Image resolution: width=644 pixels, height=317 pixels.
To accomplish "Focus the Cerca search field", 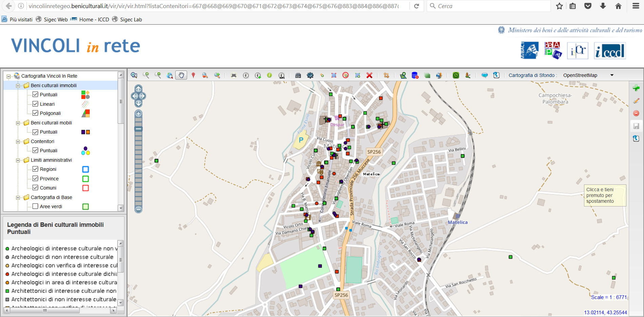I will click(488, 6).
